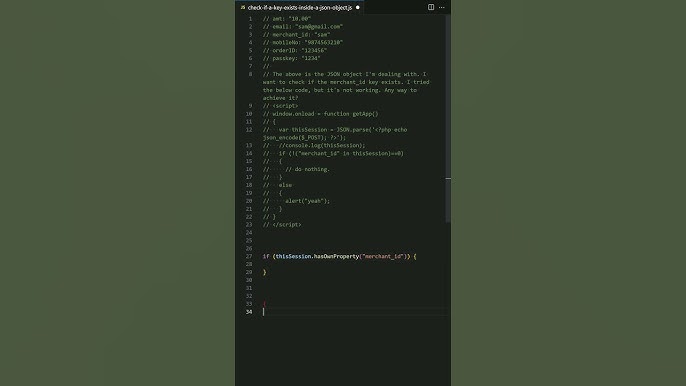
Task: Click line number 34 in the gutter
Action: tap(249, 312)
